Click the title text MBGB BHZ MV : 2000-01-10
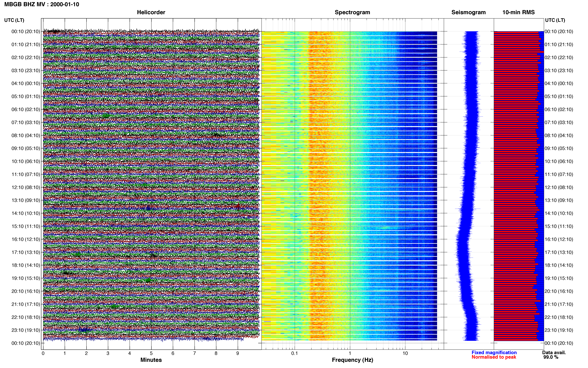Image resolution: width=588 pixels, height=368 pixels. pos(42,4)
